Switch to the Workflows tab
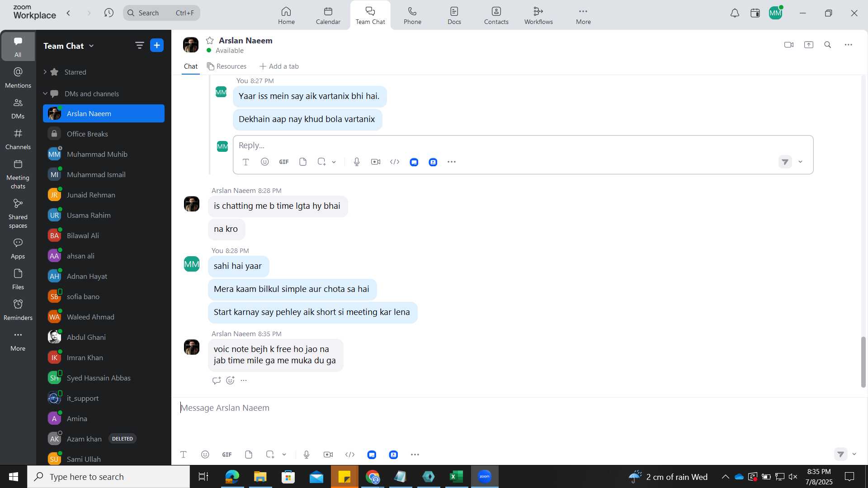 point(538,15)
